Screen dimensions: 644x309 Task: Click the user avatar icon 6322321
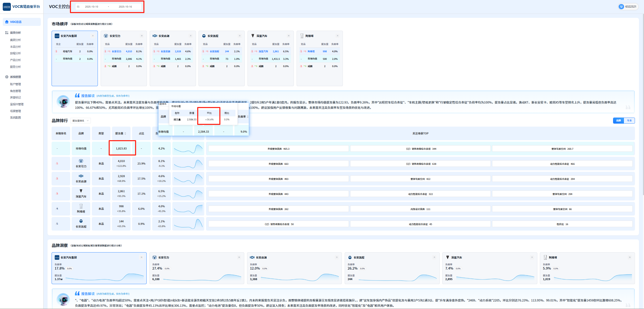tap(621, 7)
